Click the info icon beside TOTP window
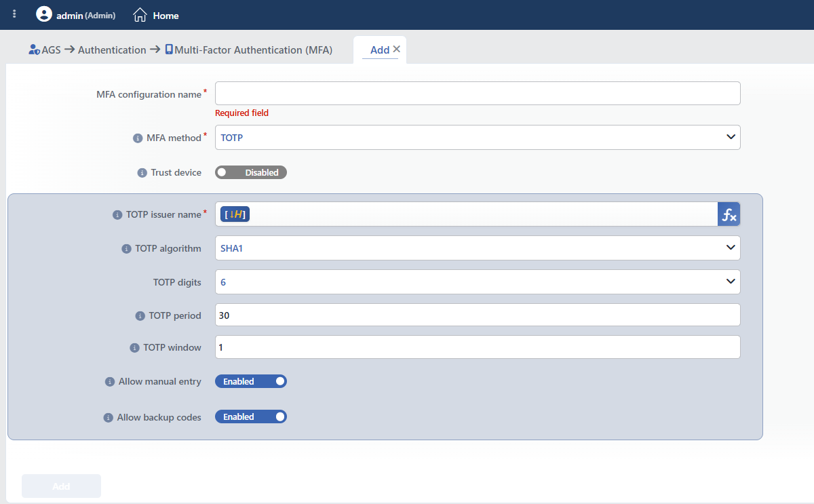 tap(134, 348)
